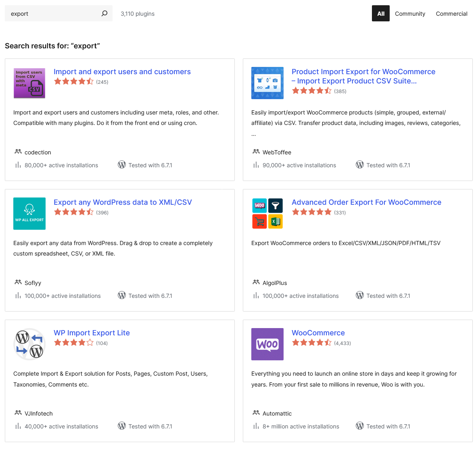Switch to the Community filter tab
The height and width of the screenshot is (449, 476).
click(x=410, y=14)
